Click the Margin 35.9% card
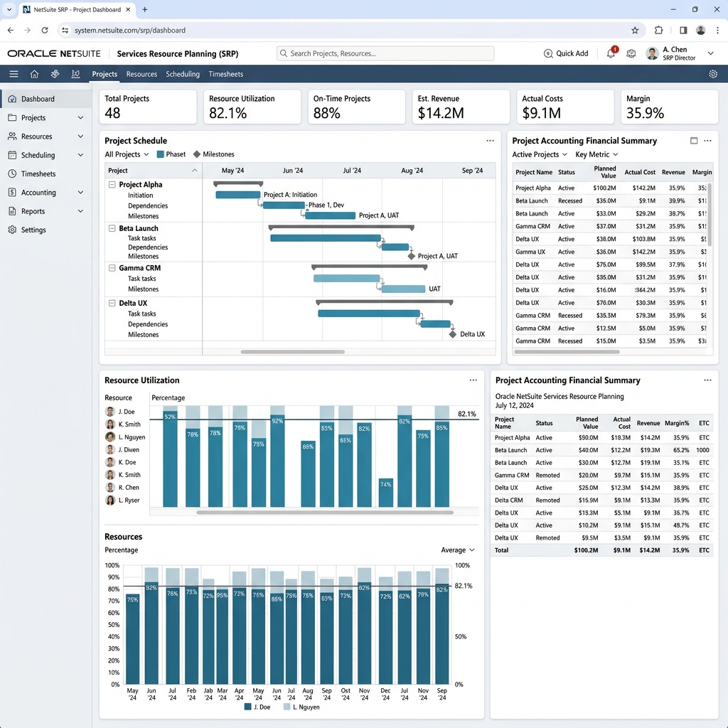 pyautogui.click(x=670, y=107)
